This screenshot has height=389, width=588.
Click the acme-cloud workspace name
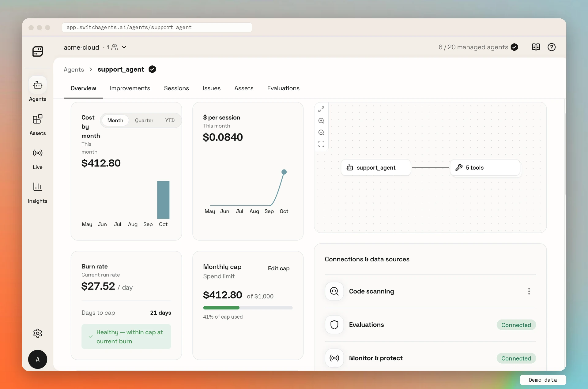pos(81,47)
